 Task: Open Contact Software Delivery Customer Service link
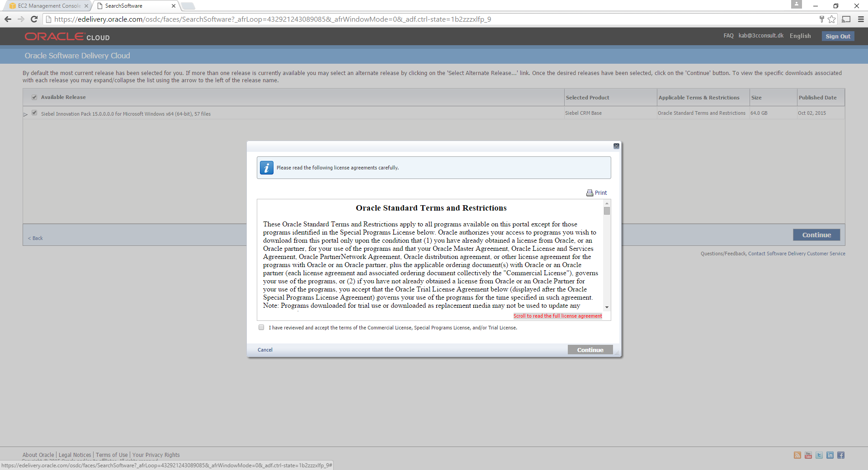pos(797,254)
